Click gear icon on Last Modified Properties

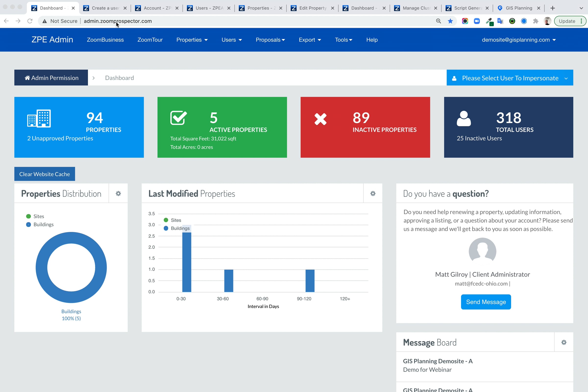[x=373, y=194]
